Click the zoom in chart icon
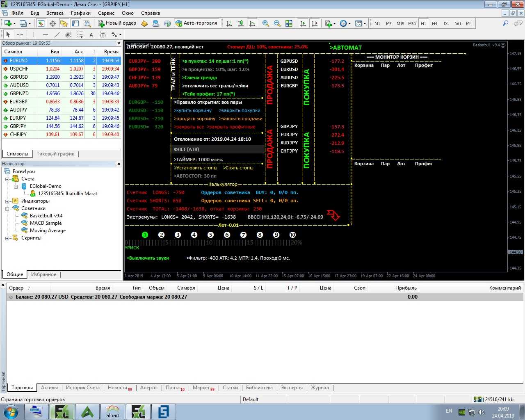 (x=266, y=23)
